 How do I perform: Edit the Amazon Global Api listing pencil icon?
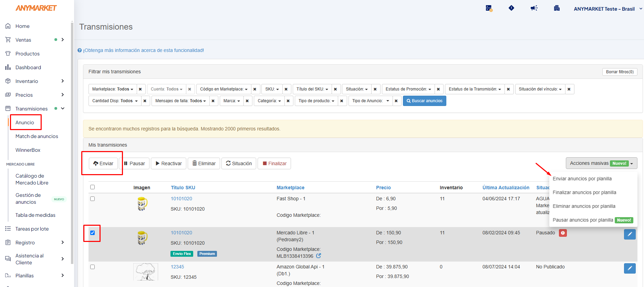click(x=630, y=268)
